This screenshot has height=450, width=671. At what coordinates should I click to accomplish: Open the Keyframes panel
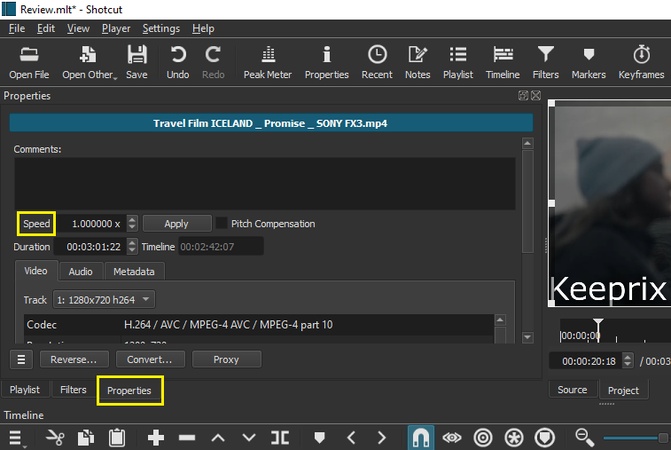(641, 62)
